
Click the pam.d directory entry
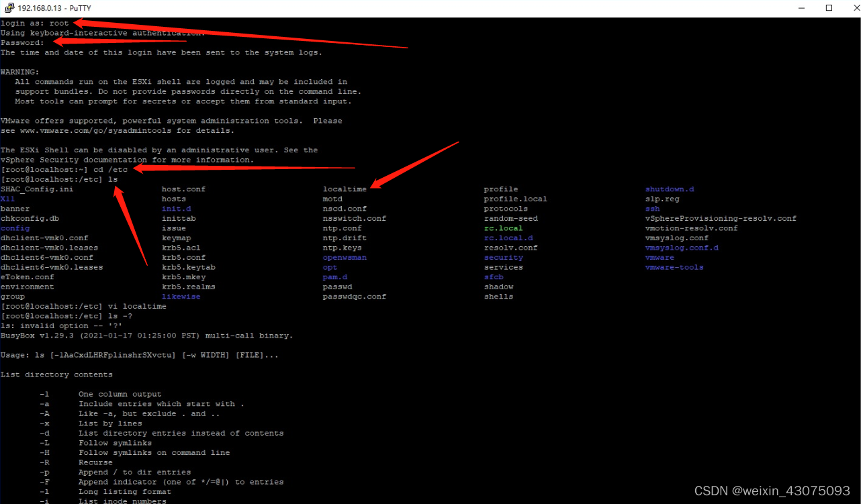coord(335,276)
